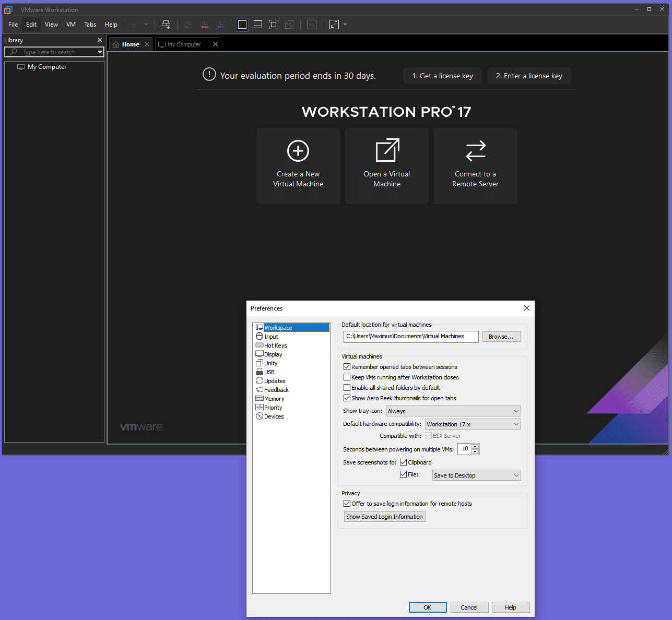
Task: Click the Open a Virtual Machine tile
Action: click(x=387, y=166)
